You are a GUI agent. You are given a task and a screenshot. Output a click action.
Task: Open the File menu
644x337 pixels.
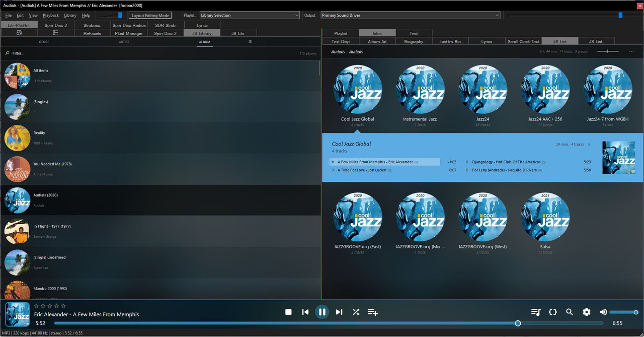[8, 15]
